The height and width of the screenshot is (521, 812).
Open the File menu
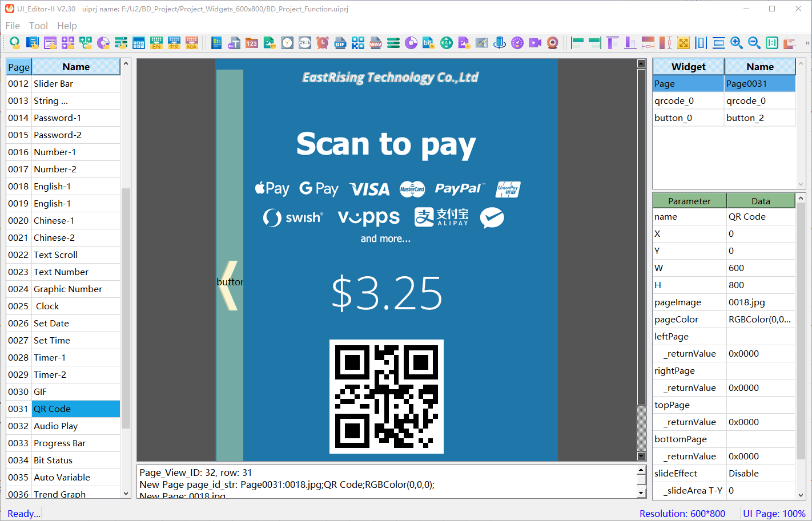(x=13, y=26)
